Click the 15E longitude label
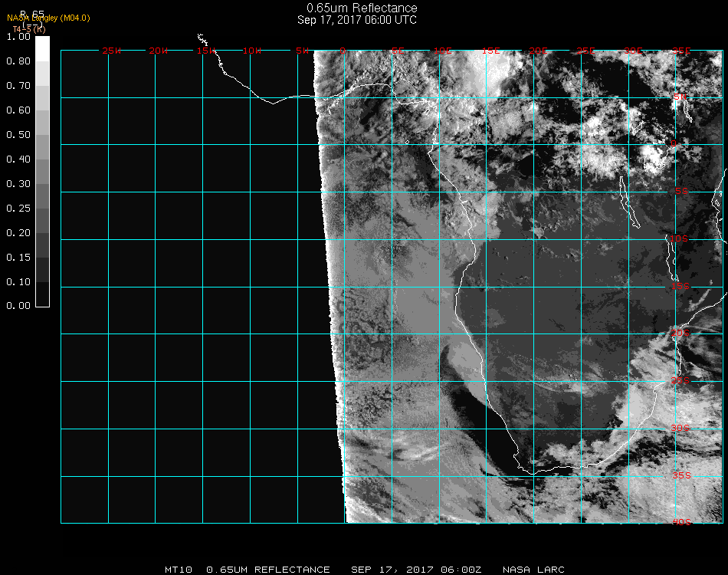This screenshot has width=728, height=575. (490, 51)
